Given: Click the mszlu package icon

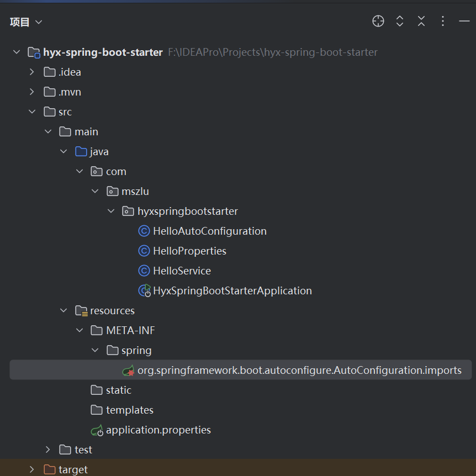Looking at the screenshot, I should click(112, 191).
